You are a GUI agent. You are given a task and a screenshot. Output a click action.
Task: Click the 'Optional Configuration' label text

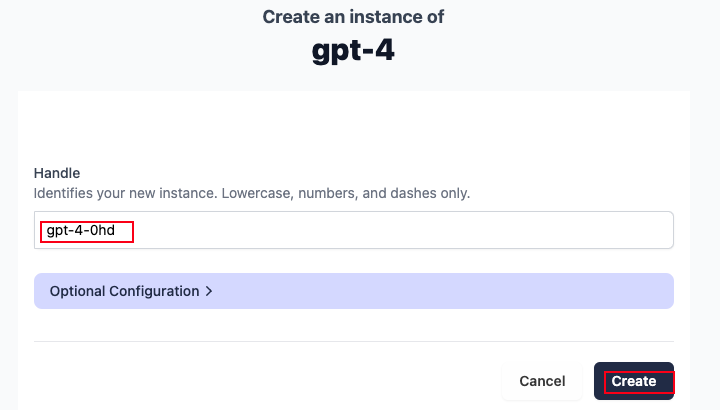pyautogui.click(x=124, y=291)
